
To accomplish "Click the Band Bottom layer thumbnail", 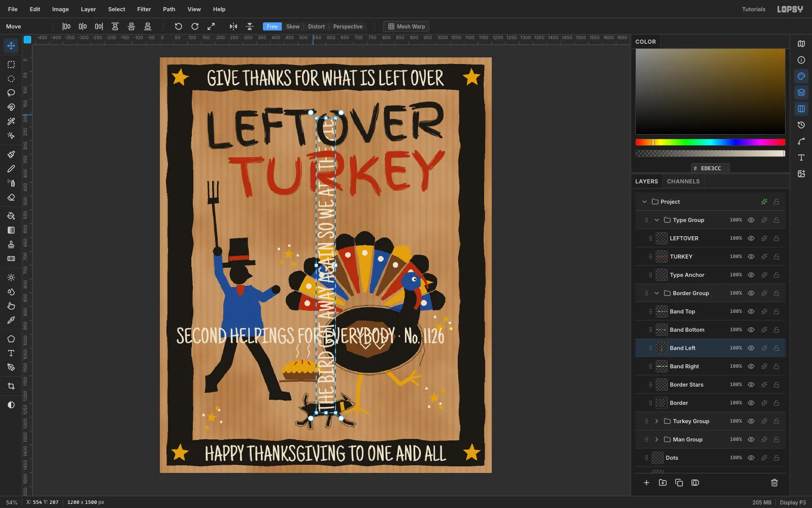I will tap(662, 330).
